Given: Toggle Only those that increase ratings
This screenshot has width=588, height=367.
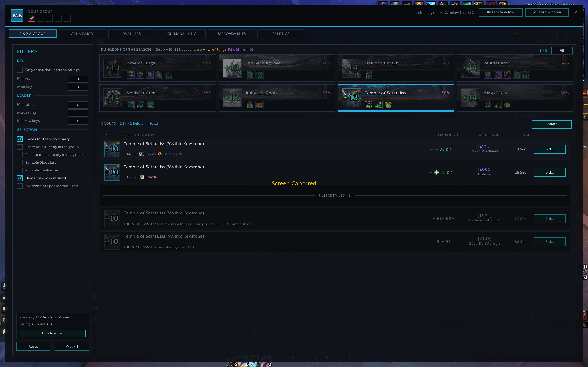Looking at the screenshot, I should (x=20, y=70).
